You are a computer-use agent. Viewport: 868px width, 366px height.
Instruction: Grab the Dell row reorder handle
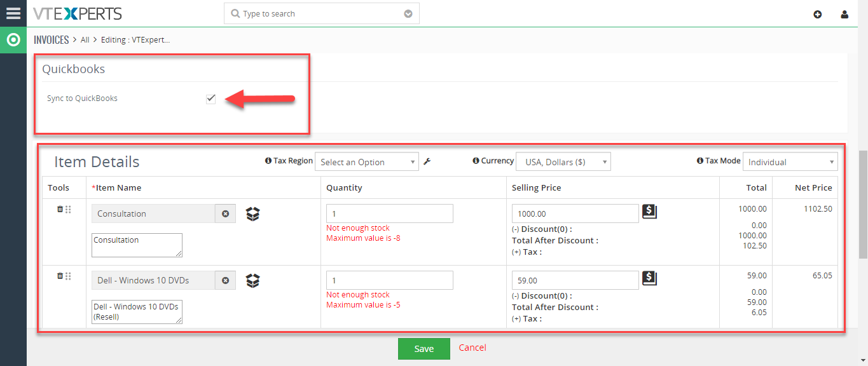pyautogui.click(x=68, y=276)
